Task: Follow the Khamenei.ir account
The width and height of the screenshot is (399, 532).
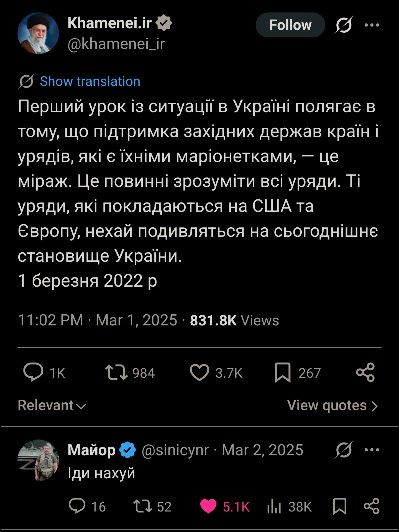Action: (290, 25)
